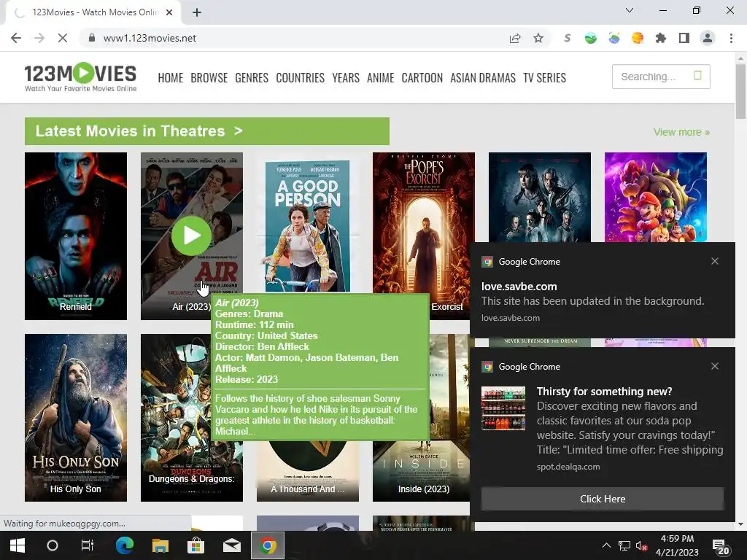Click the tab search chevron in title bar
Screen dimensions: 747x560
point(630,10)
